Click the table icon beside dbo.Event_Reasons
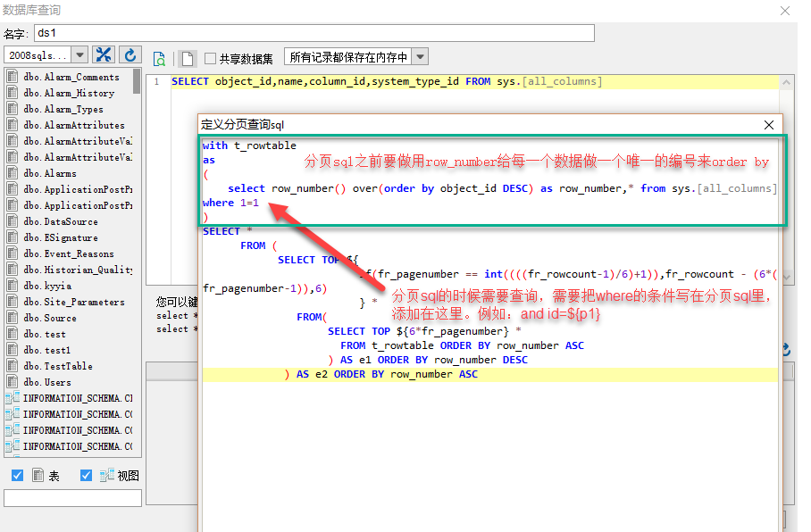The width and height of the screenshot is (811, 532). coord(13,254)
